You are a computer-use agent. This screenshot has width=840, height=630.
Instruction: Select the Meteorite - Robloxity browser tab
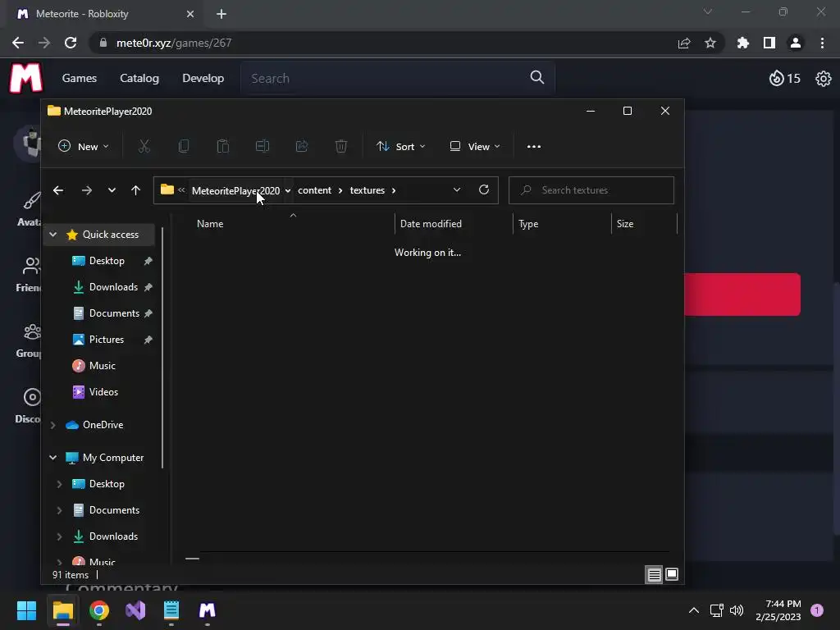[106, 14]
